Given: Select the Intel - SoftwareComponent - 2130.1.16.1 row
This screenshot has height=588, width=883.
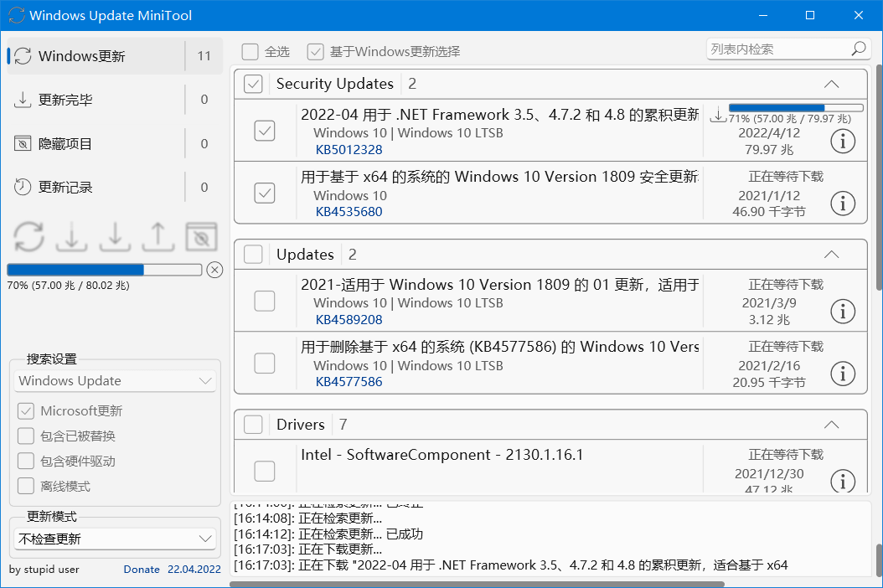Looking at the screenshot, I should [550, 467].
